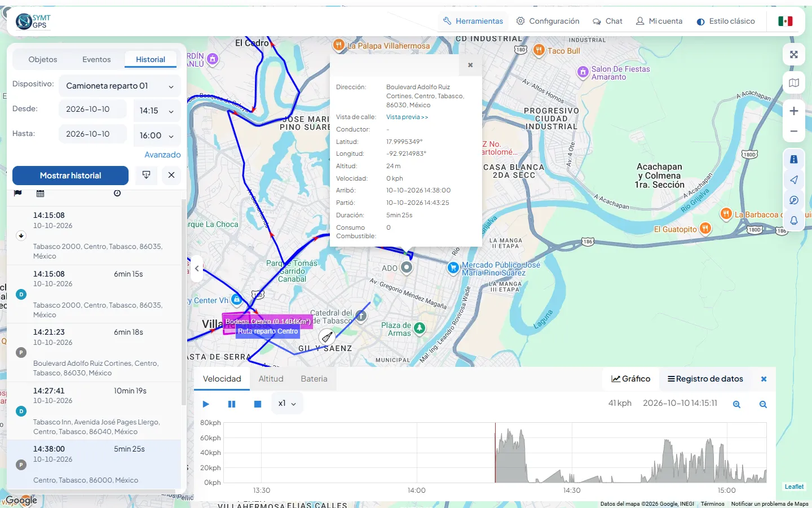This screenshot has height=508, width=812.
Task: Open Mi cuenta account menu
Action: click(659, 21)
